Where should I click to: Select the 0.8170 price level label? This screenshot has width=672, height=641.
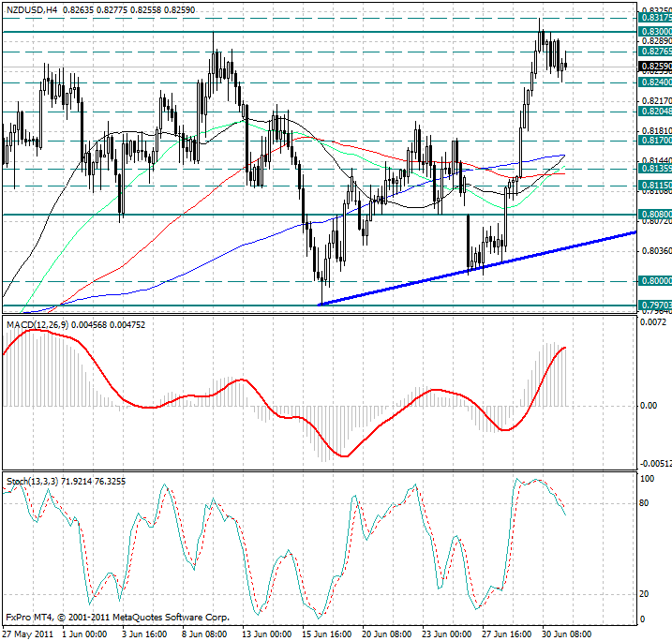(654, 141)
